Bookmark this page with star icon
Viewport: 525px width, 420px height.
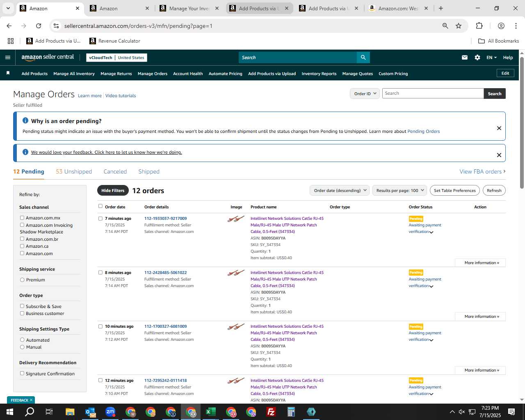point(459,26)
